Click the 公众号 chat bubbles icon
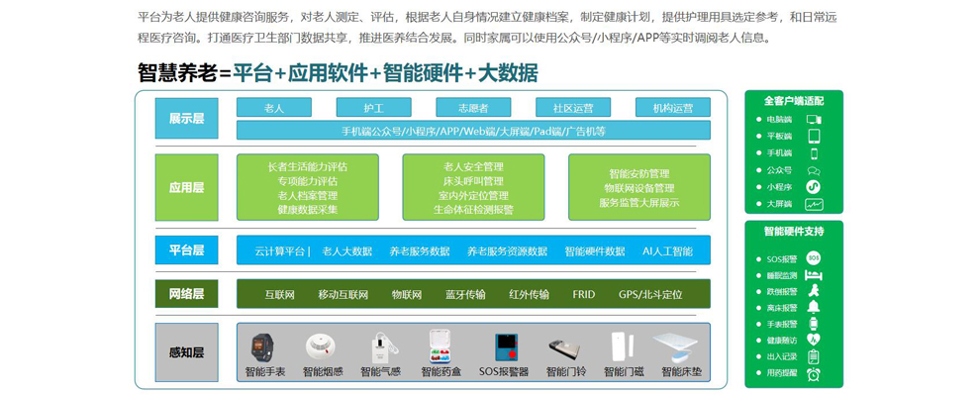The width and height of the screenshot is (980, 396). pyautogui.click(x=814, y=170)
